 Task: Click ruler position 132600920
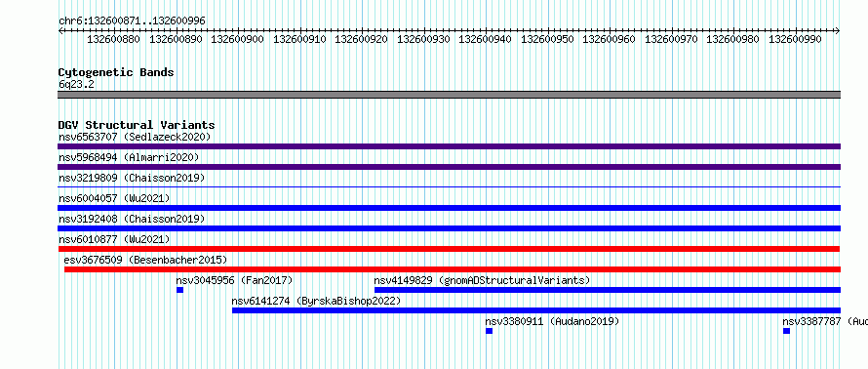(x=362, y=40)
